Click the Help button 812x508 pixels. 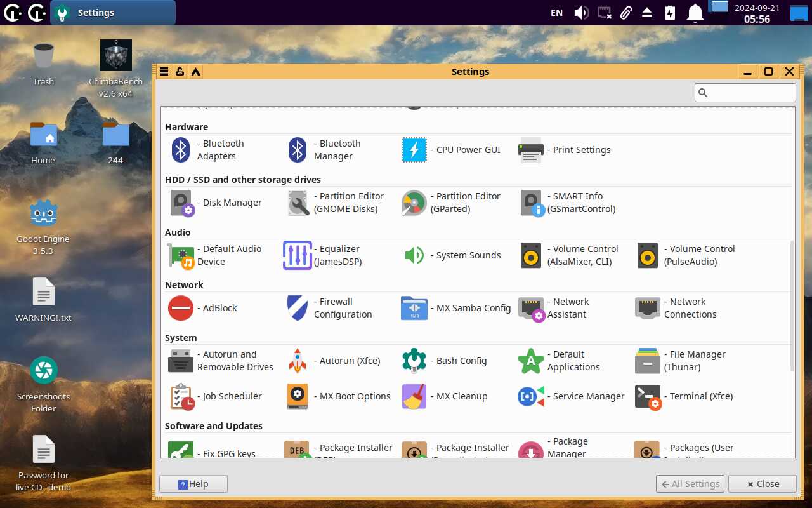coord(193,484)
